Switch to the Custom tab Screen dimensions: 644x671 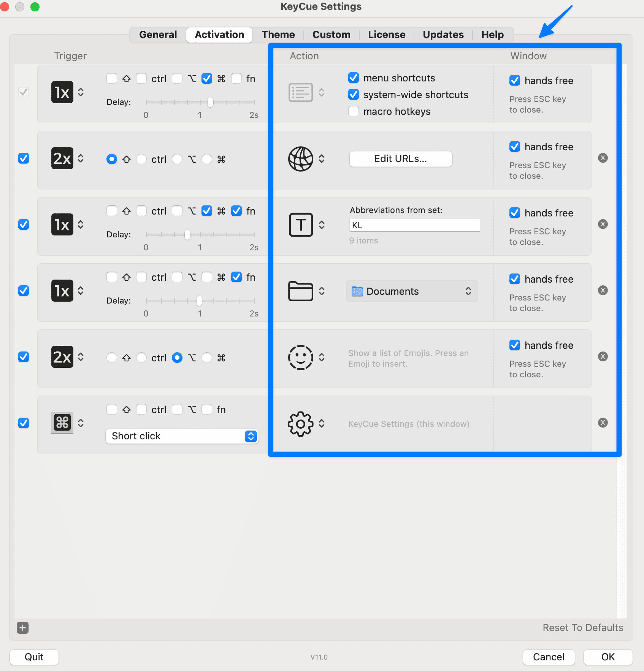coord(332,35)
